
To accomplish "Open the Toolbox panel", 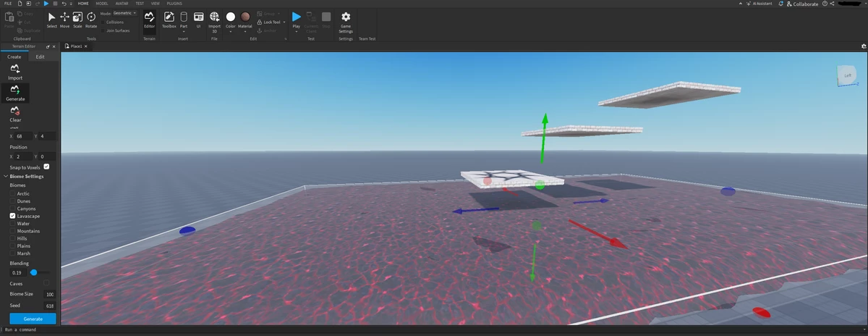I will pos(169,19).
